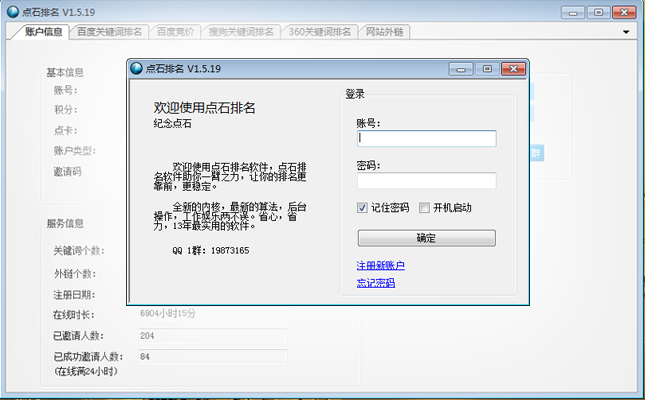Select the 百度竞价 tab
The height and width of the screenshot is (400, 645).
coord(175,32)
